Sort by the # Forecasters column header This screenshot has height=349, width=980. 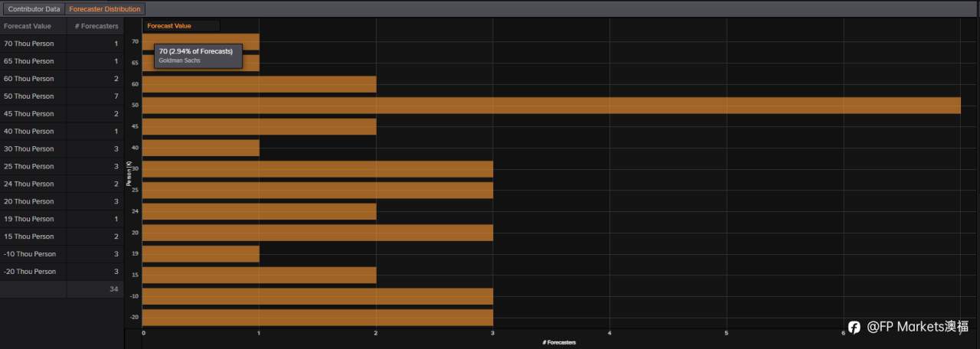96,26
